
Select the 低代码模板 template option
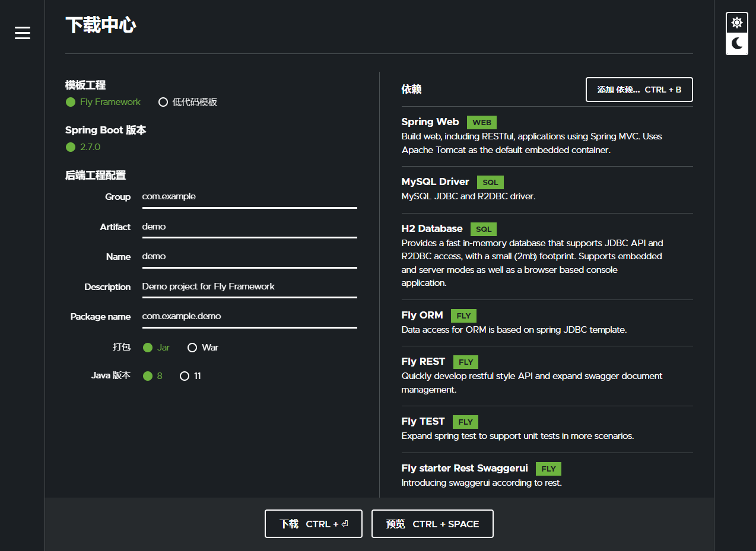(x=188, y=102)
